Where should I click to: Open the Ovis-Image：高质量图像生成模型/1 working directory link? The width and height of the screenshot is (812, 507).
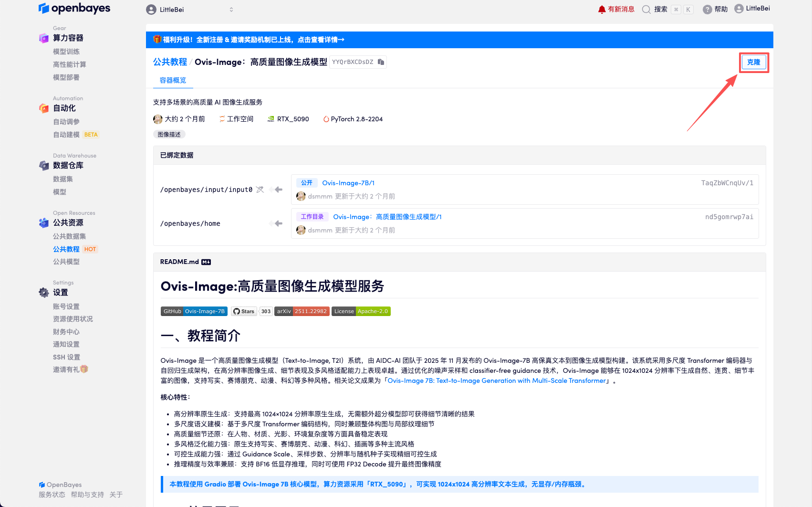click(x=387, y=217)
